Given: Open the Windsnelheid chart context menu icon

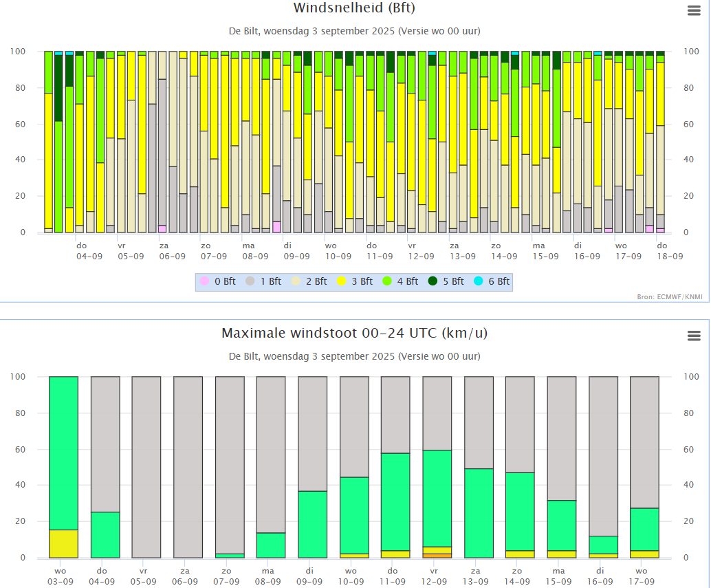Looking at the screenshot, I should (694, 10).
